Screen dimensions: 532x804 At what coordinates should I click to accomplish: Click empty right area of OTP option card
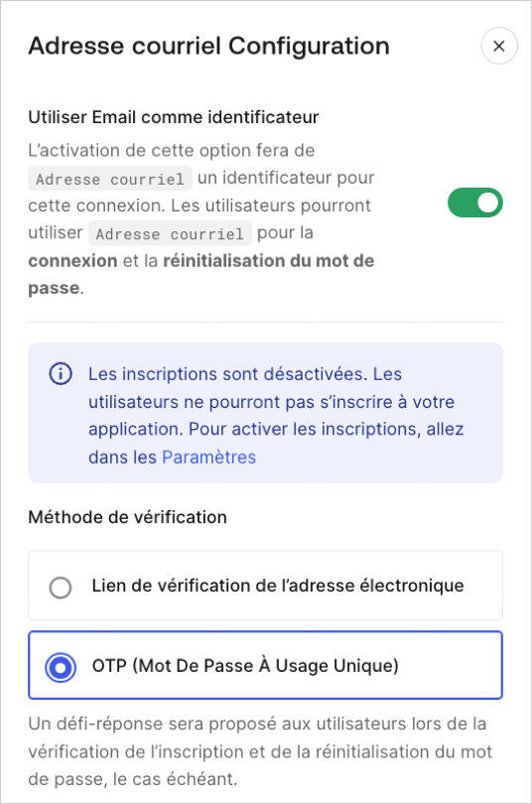[x=449, y=665]
